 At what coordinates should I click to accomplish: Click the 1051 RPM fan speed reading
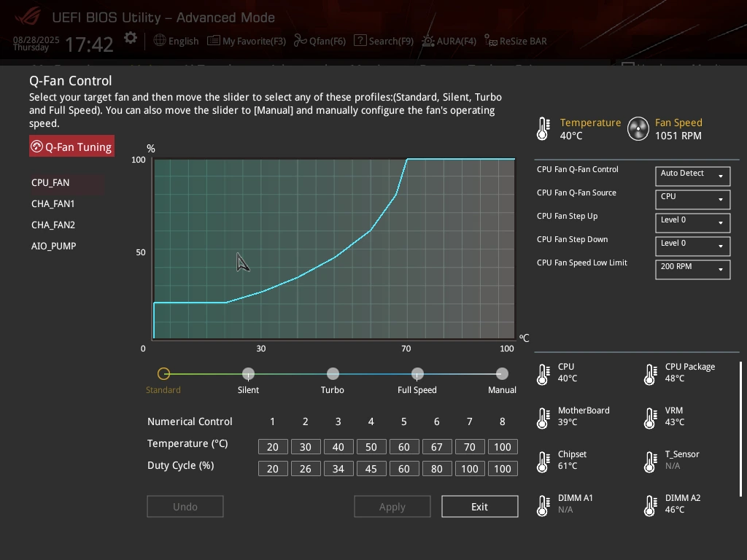click(x=678, y=136)
